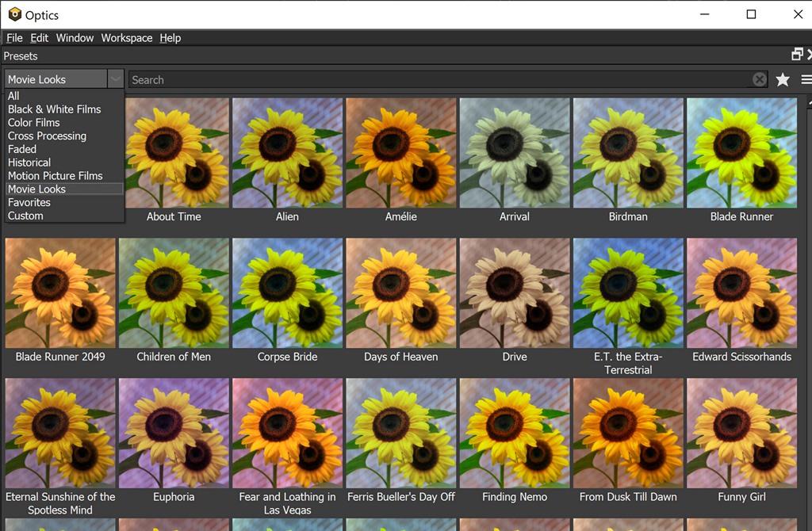Minimize the Optics window

click(x=704, y=14)
